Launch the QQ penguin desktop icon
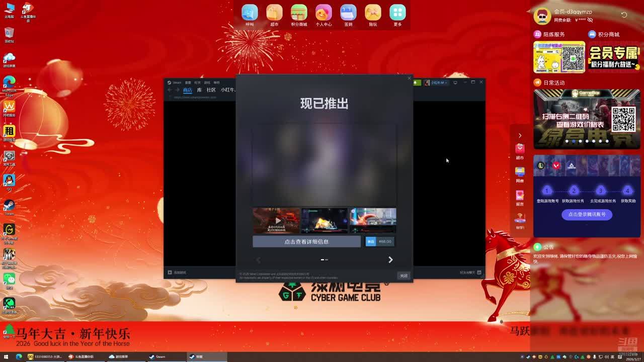This screenshot has width=644, height=362. (9, 183)
